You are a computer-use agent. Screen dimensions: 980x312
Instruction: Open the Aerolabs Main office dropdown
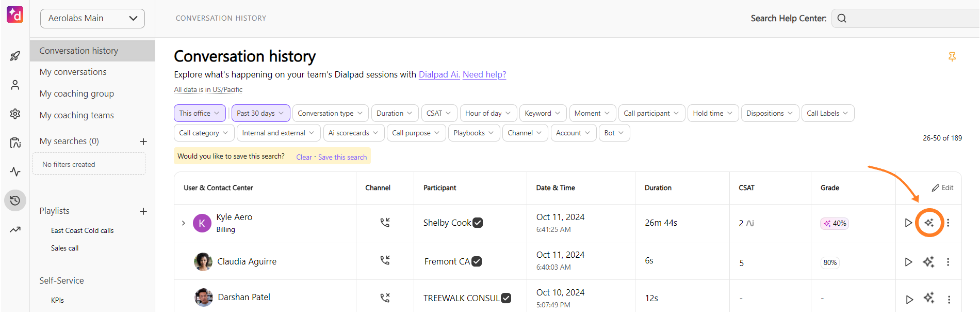click(x=92, y=18)
